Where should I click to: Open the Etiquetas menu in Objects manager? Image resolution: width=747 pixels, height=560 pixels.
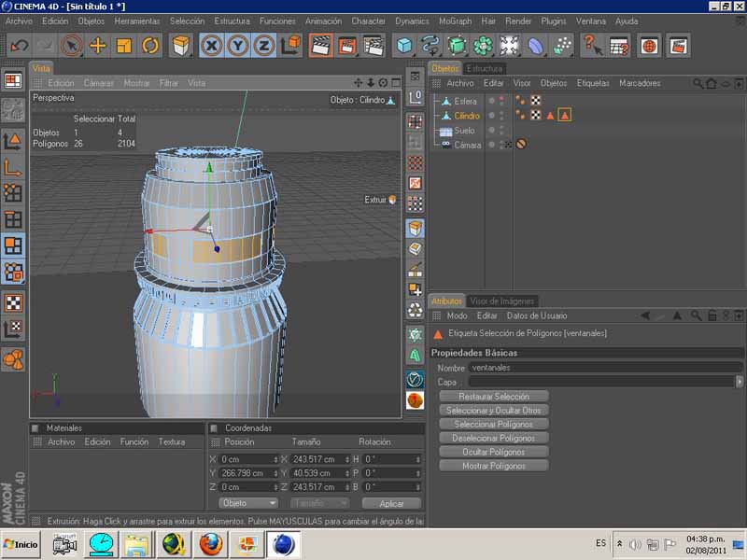[x=593, y=83]
